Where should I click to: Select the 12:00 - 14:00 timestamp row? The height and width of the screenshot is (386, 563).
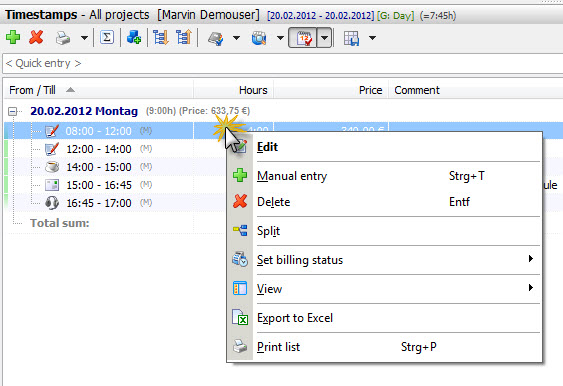[98, 149]
